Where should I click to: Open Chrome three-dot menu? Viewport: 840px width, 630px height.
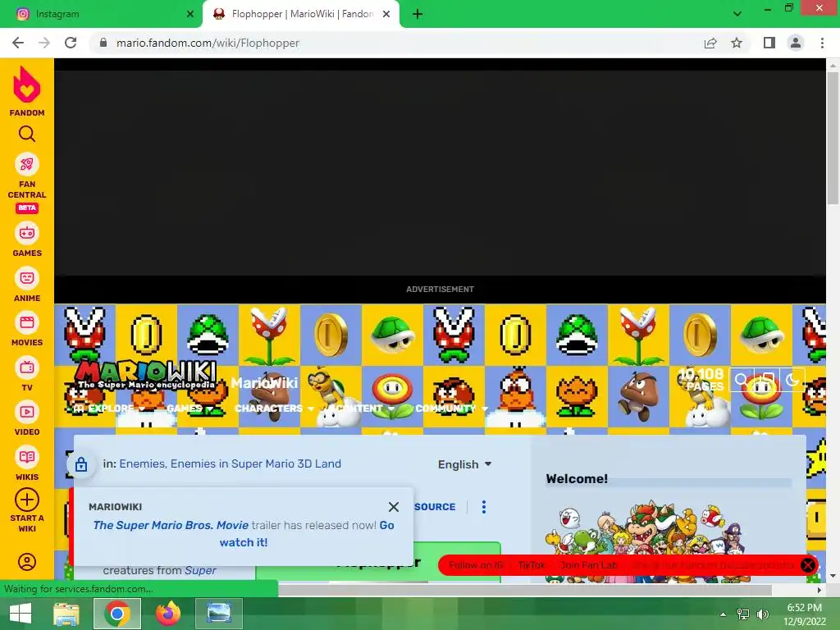pyautogui.click(x=822, y=43)
